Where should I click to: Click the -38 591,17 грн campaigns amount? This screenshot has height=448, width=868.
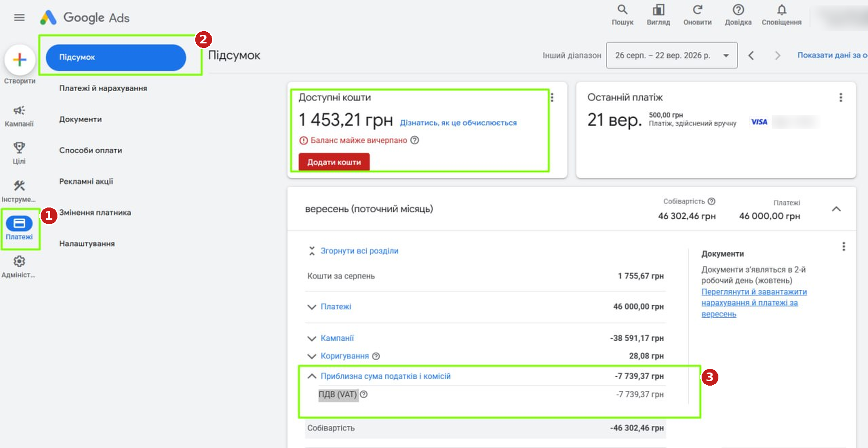(637, 339)
